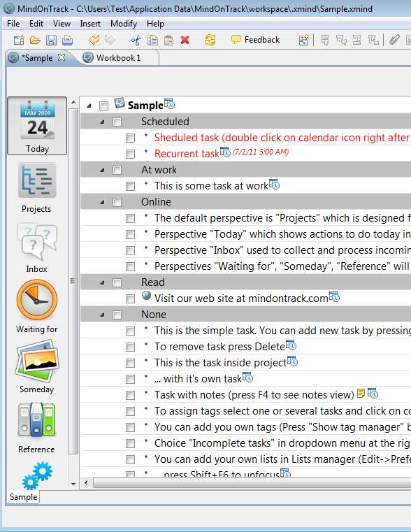Click the New workbook toolbar icon

pyautogui.click(x=19, y=40)
